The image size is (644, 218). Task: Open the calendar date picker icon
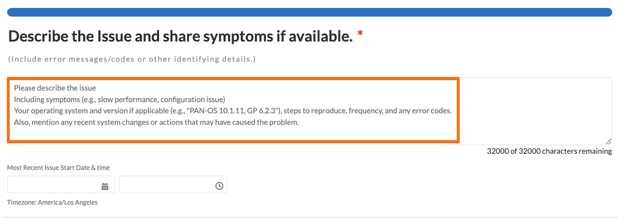105,186
